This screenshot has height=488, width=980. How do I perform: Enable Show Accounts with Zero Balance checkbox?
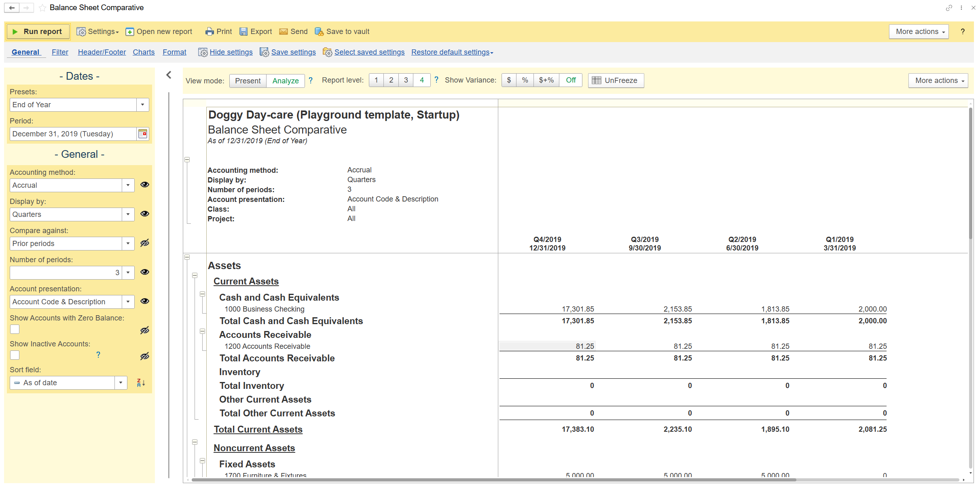pos(15,329)
